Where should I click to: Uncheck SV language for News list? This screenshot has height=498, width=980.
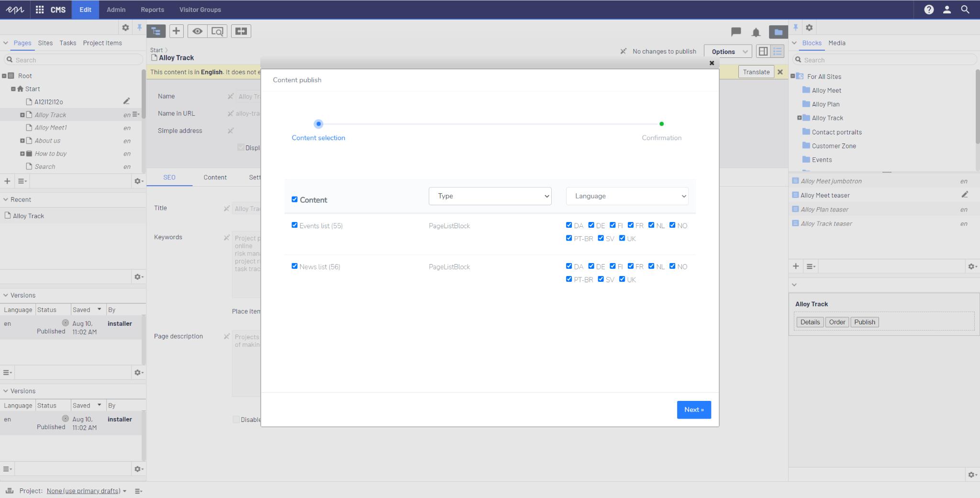(x=601, y=279)
